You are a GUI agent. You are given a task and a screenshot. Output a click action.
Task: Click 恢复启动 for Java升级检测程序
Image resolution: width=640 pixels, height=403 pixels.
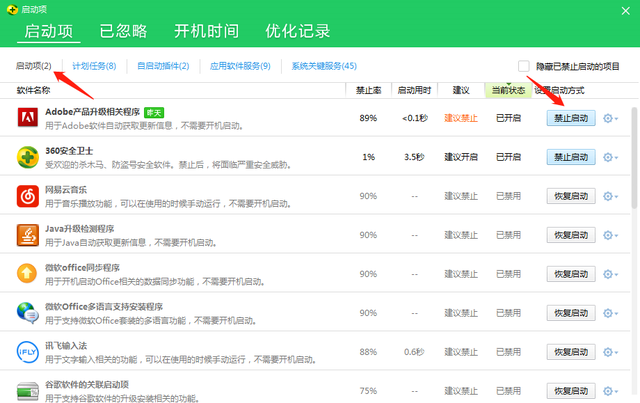tap(571, 235)
